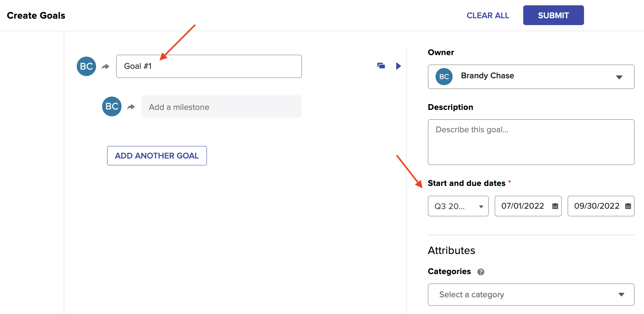
Task: Click the Add a milestone field
Action: (222, 106)
